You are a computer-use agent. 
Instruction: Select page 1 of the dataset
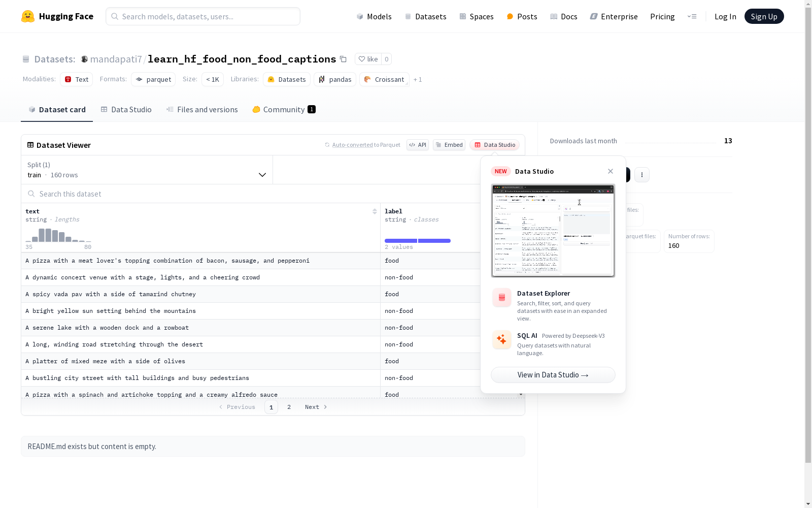coord(271,407)
